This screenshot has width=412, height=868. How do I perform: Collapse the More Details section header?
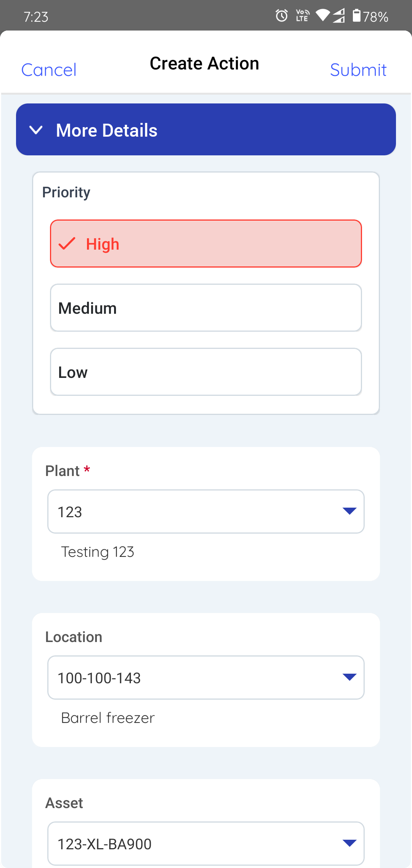pyautogui.click(x=206, y=129)
